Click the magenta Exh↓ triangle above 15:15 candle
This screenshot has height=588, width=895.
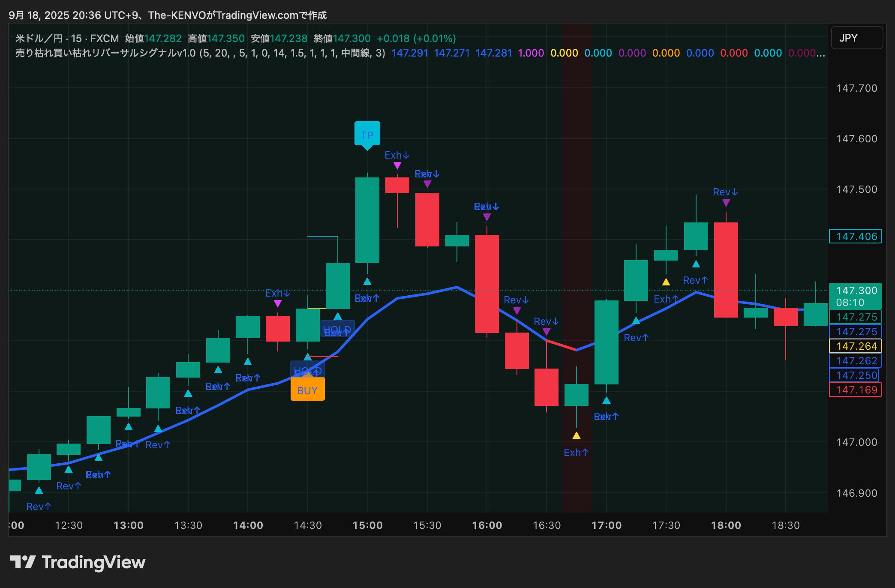(x=397, y=165)
